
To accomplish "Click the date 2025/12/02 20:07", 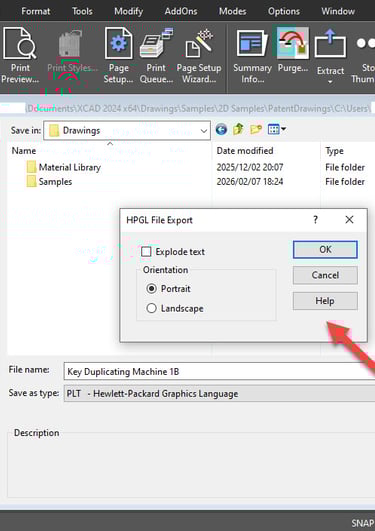I will click(250, 167).
